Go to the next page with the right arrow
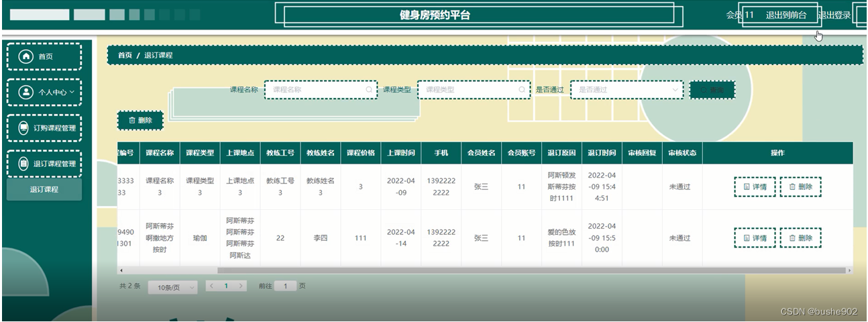Screen dimensions: 868x322 point(241,286)
